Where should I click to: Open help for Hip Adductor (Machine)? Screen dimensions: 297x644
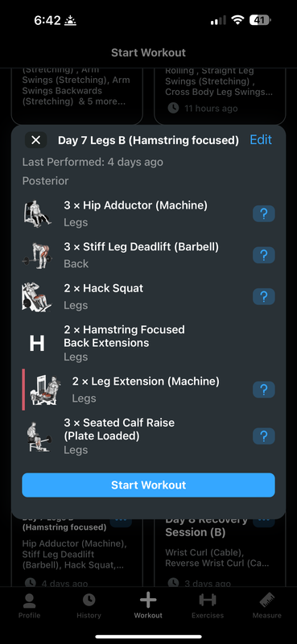pyautogui.click(x=264, y=214)
